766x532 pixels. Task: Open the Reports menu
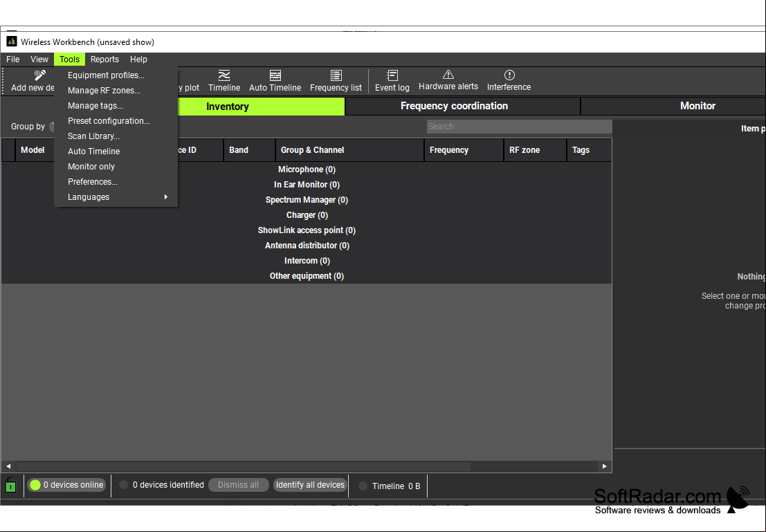[104, 59]
